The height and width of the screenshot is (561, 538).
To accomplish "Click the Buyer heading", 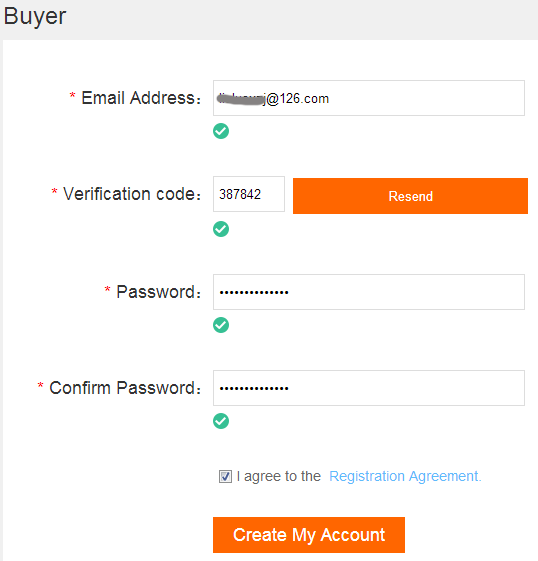I will 35,16.
